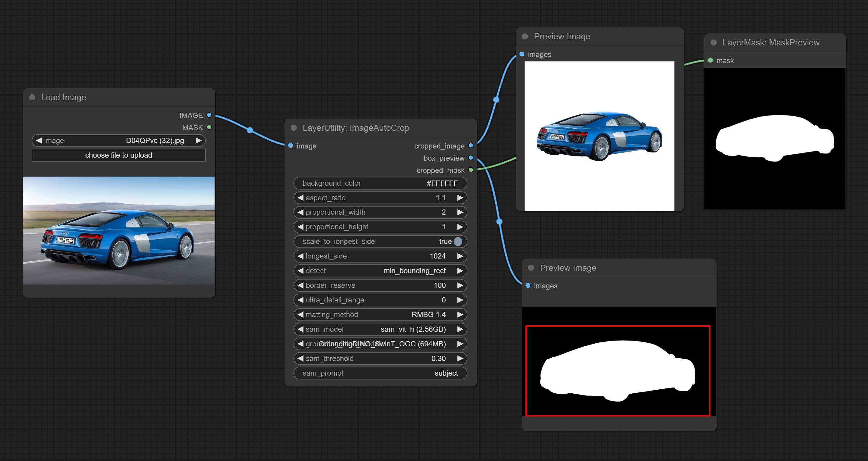Advance aspect_ratio to next option
This screenshot has width=868, height=461.
click(460, 198)
